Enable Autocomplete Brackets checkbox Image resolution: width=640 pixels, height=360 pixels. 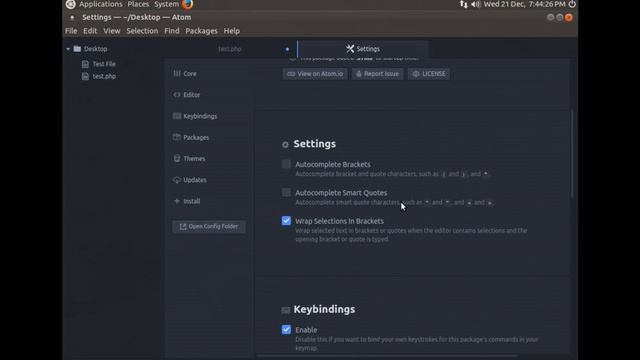(286, 164)
